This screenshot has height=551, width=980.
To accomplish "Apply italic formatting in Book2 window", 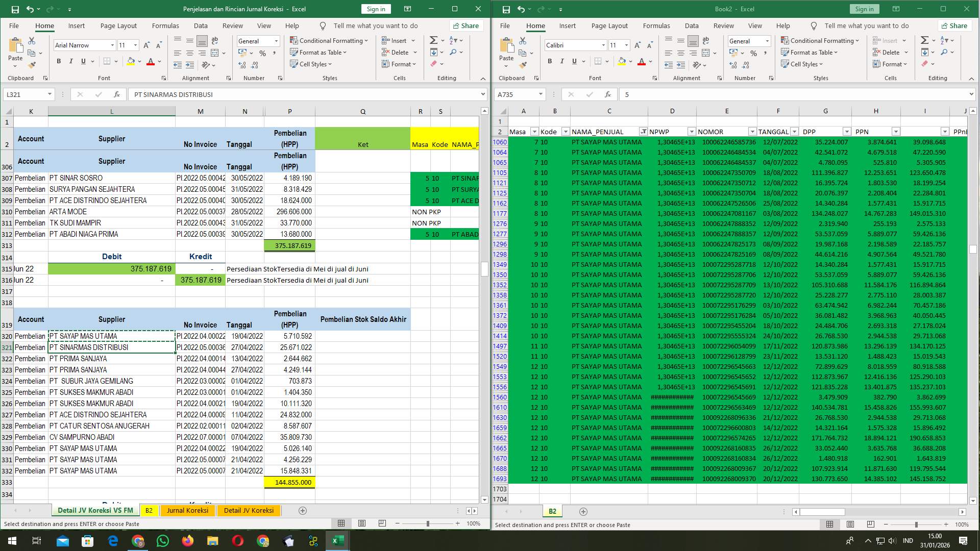I will (562, 61).
